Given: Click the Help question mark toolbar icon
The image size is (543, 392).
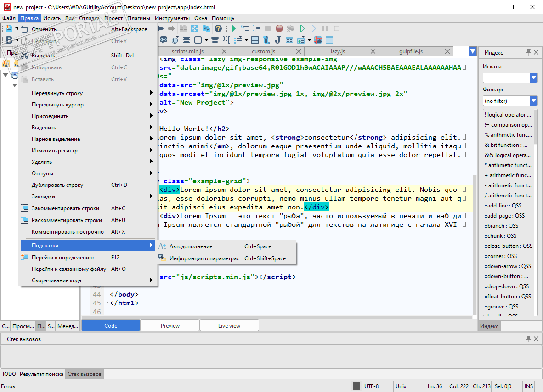Looking at the screenshot, I should tap(218, 28).
